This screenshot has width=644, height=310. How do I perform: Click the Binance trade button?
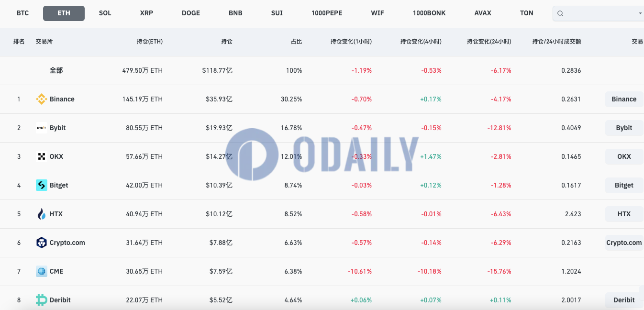624,99
